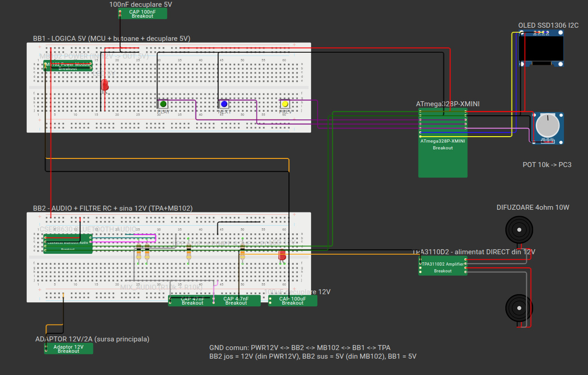This screenshot has height=375, width=588.
Task: Click the 'BB1 - LOGICA 5V' breadboard title
Action: [112, 39]
